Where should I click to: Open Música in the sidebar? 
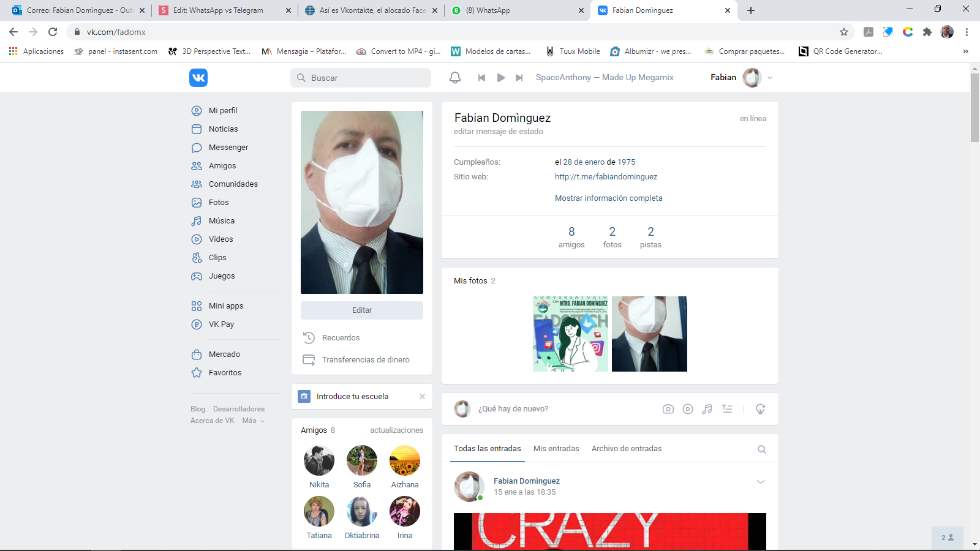tap(221, 221)
